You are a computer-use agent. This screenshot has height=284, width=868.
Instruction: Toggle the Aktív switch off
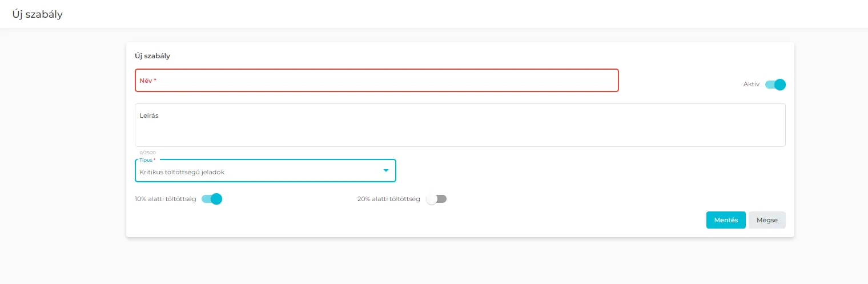(x=775, y=85)
